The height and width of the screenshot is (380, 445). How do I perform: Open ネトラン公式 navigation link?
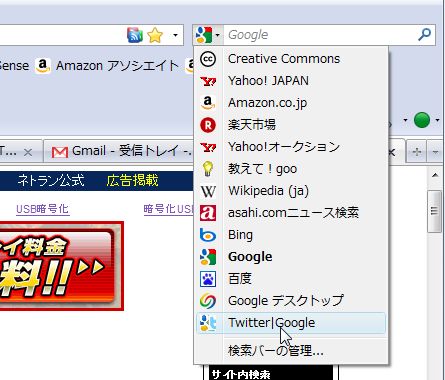pyautogui.click(x=51, y=181)
